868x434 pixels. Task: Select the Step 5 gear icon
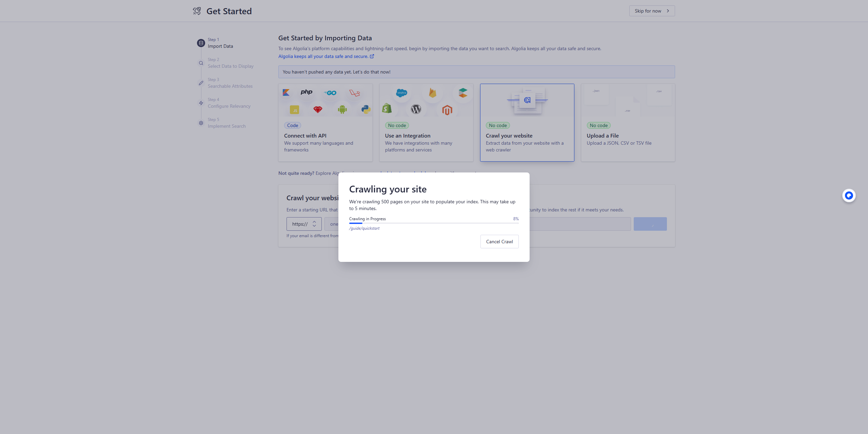coord(201,123)
